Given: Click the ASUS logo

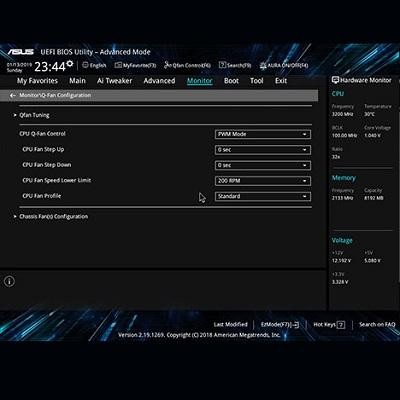Looking at the screenshot, I should click(21, 52).
